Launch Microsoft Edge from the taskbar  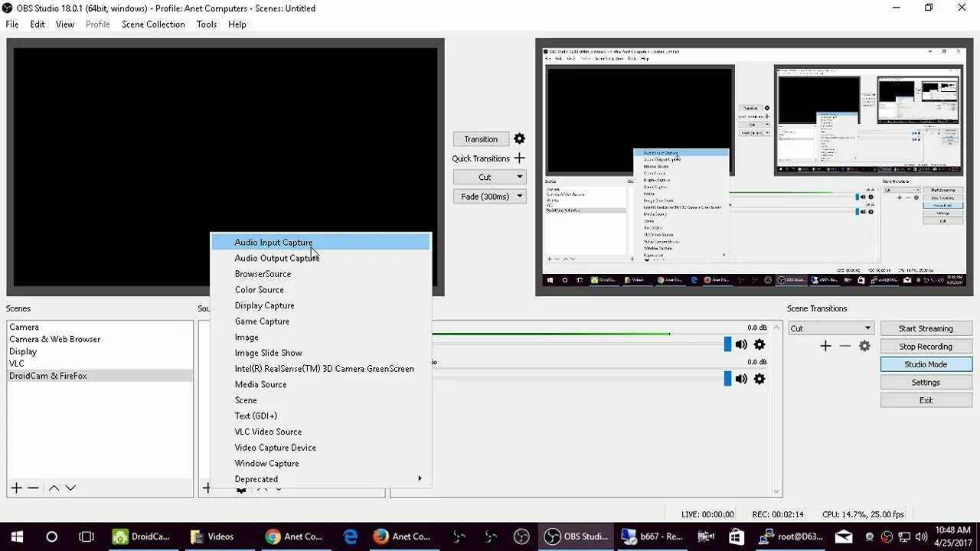tap(351, 536)
